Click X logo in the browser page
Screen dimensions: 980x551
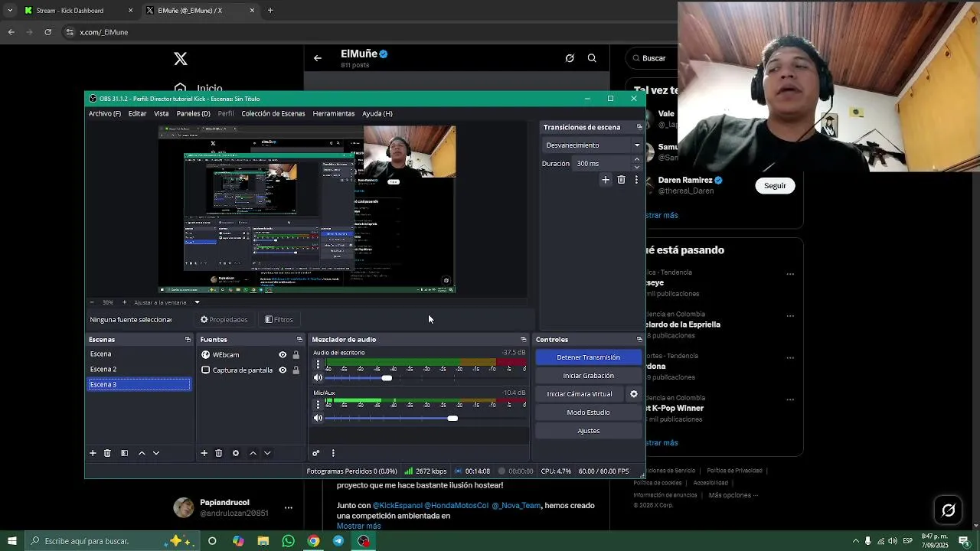click(180, 59)
